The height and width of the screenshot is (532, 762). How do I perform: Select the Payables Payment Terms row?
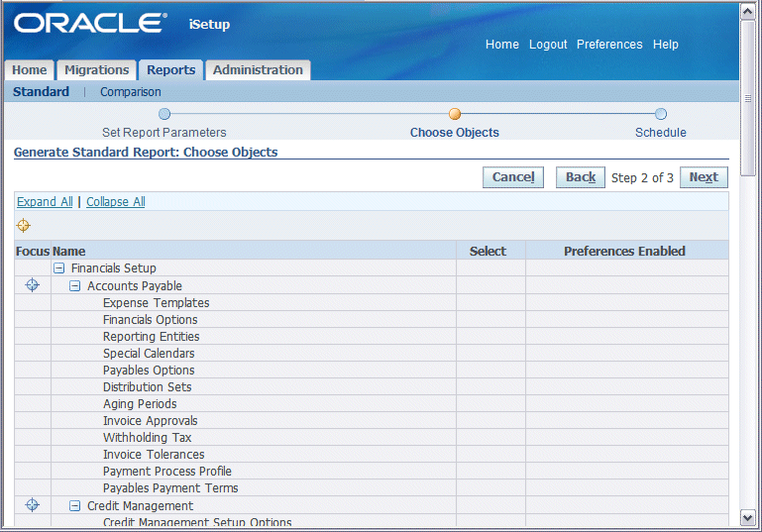pos(372,487)
